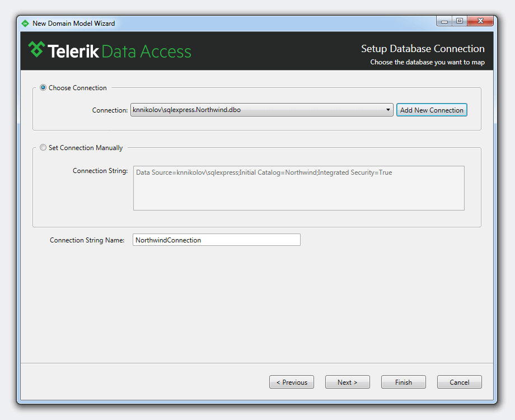Proceed with the Next button

coord(348,382)
